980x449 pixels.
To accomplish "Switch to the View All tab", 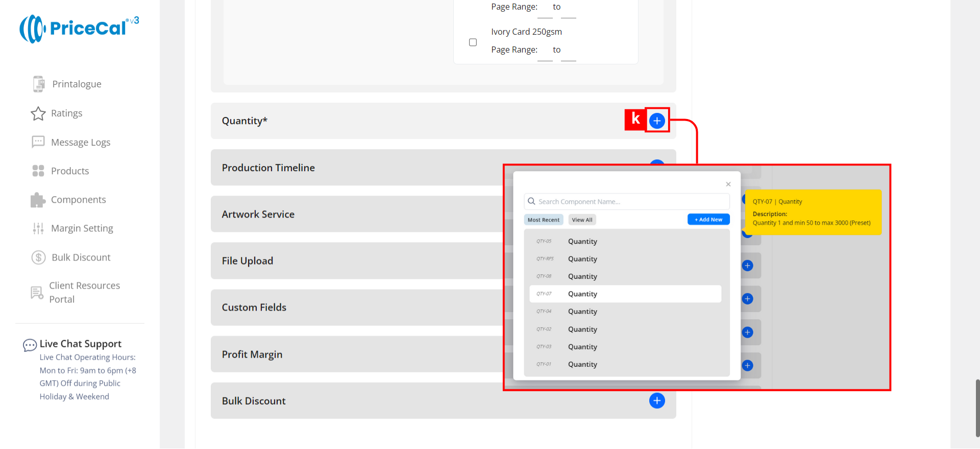I will 582,220.
